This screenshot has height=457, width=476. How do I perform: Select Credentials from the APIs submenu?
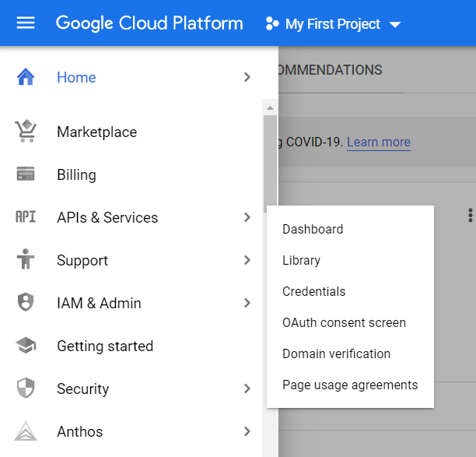click(313, 291)
